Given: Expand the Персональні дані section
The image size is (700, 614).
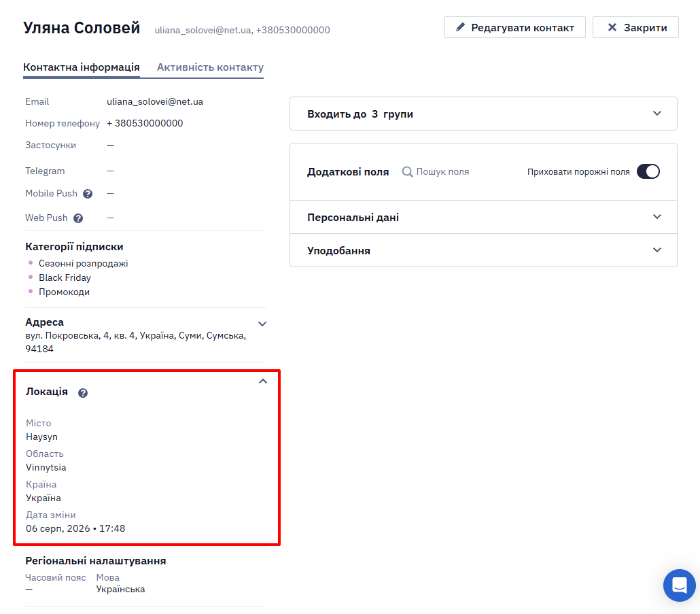Looking at the screenshot, I should click(x=483, y=217).
